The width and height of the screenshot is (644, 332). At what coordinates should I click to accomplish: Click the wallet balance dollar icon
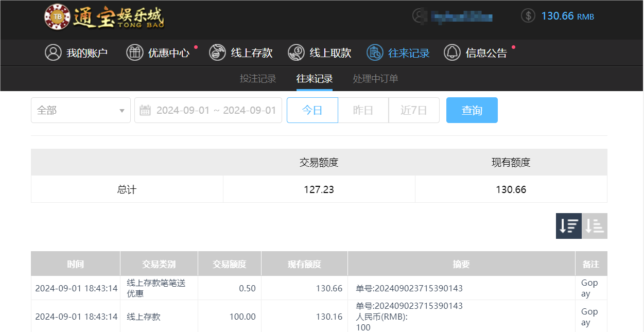click(528, 15)
